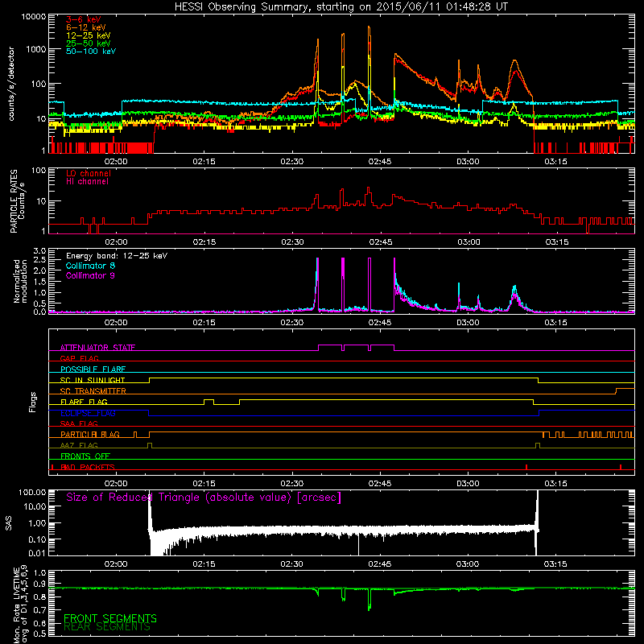Click the PARTICLE FLAG label
The image size is (644, 644).
tap(90, 435)
